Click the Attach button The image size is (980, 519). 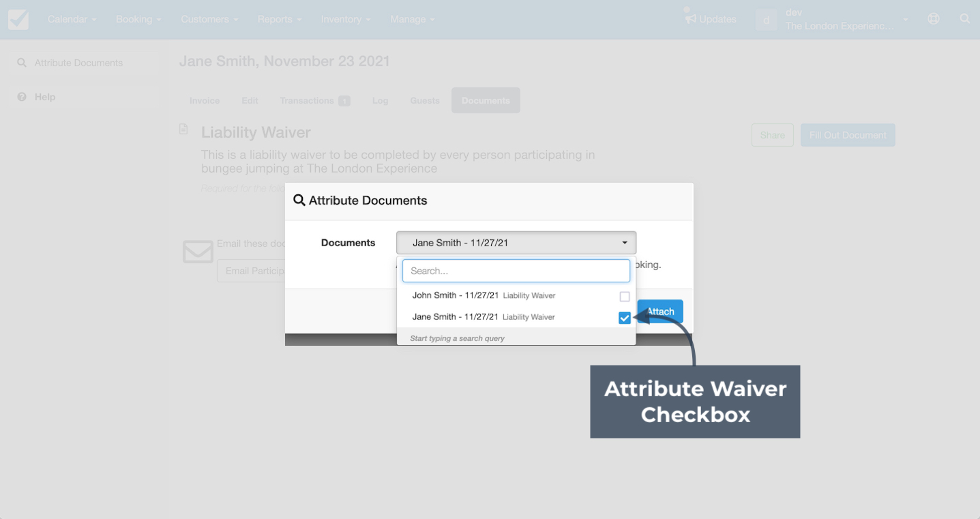point(660,312)
